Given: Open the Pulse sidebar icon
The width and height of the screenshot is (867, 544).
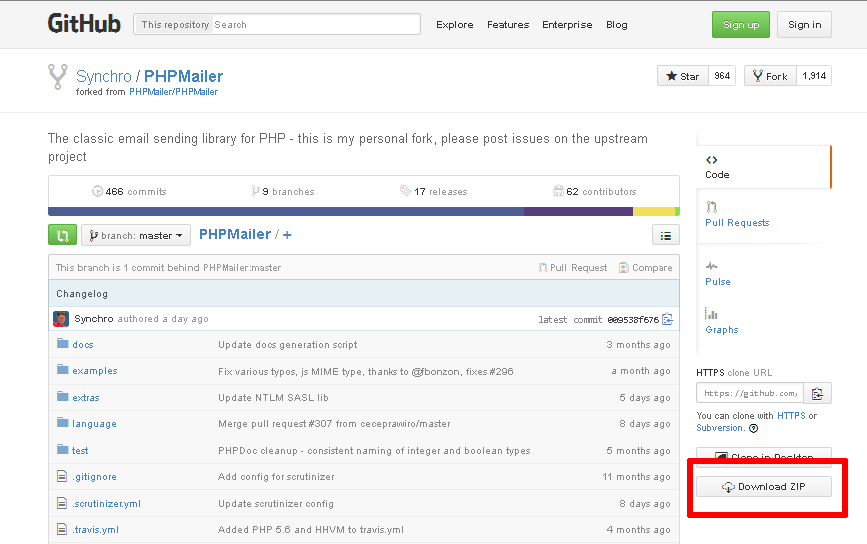Looking at the screenshot, I should pyautogui.click(x=711, y=266).
